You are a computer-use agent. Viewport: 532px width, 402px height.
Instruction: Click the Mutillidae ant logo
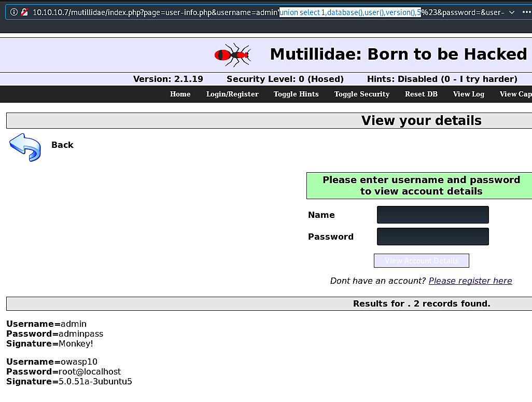(233, 54)
